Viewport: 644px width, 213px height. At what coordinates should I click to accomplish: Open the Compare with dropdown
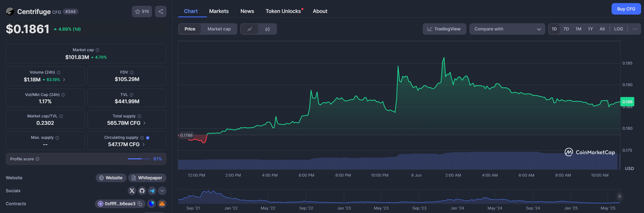[507, 29]
